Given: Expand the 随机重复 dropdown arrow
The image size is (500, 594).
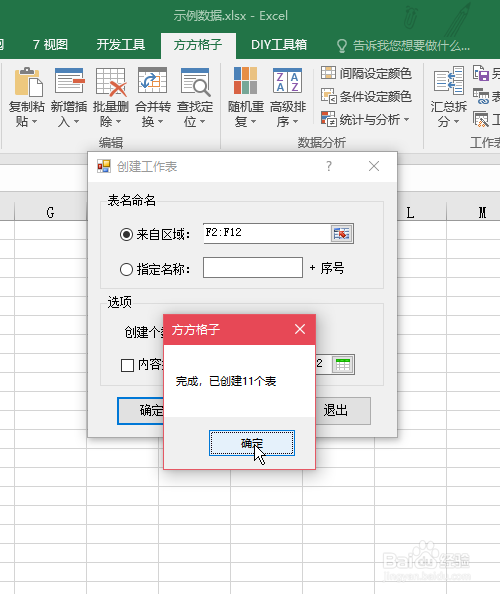Looking at the screenshot, I should coord(253,122).
